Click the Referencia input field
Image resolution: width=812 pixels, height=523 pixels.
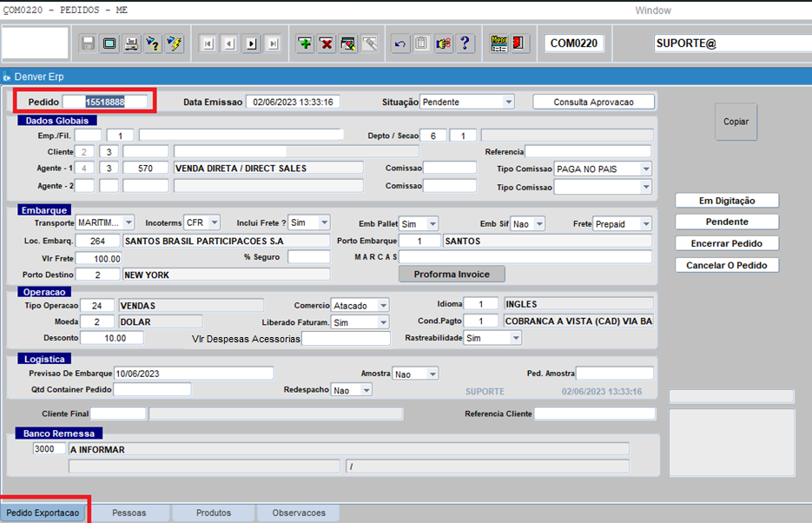pyautogui.click(x=588, y=151)
